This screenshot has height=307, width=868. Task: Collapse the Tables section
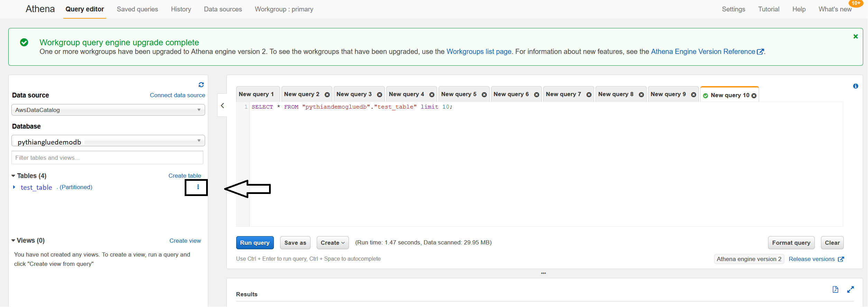click(x=13, y=176)
